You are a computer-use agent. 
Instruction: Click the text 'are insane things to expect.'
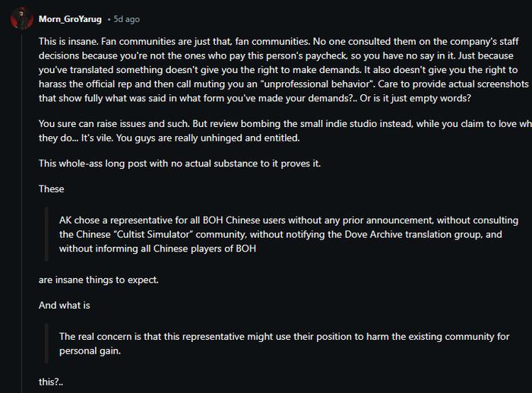(x=98, y=280)
